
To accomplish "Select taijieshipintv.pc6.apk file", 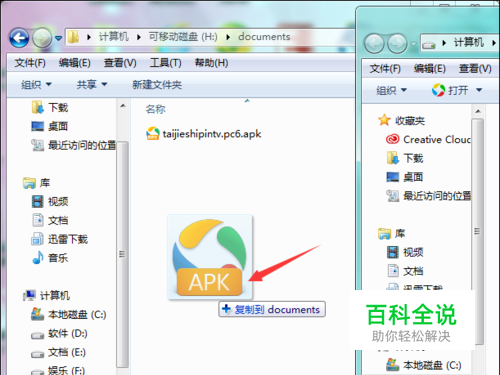I will click(204, 134).
